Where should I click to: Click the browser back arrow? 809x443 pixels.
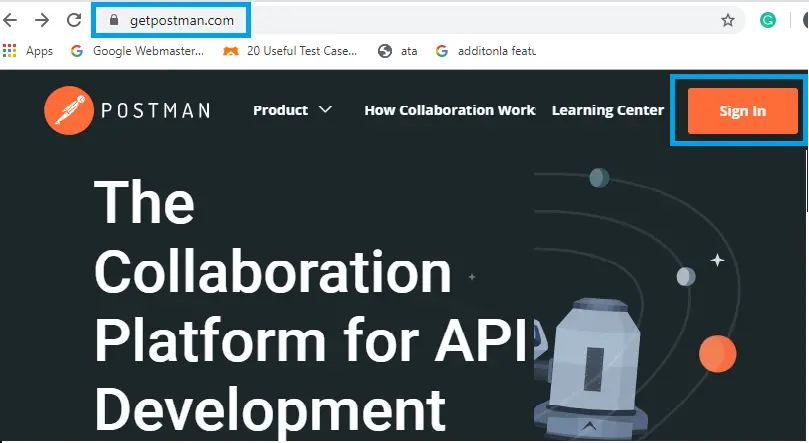11,20
